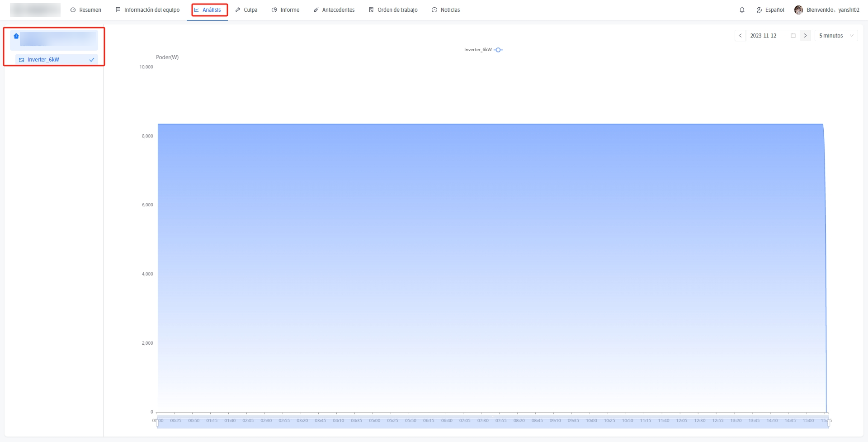Viewport: 868px width, 442px height.
Task: Toggle Inverter_6kW checkmark in device list
Action: [x=92, y=60]
